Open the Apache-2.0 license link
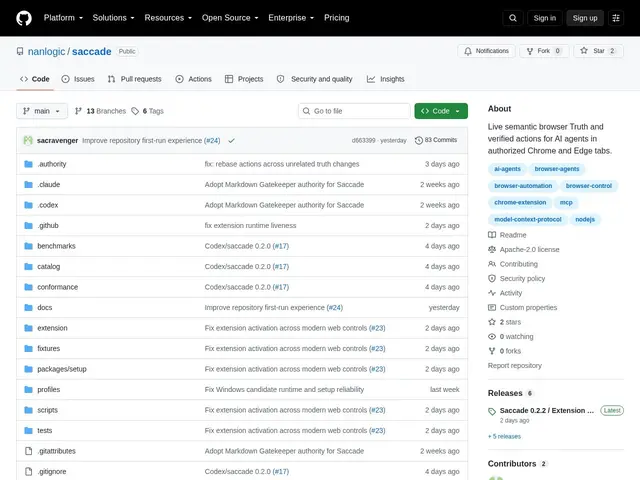The height and width of the screenshot is (480, 640). tap(524, 249)
